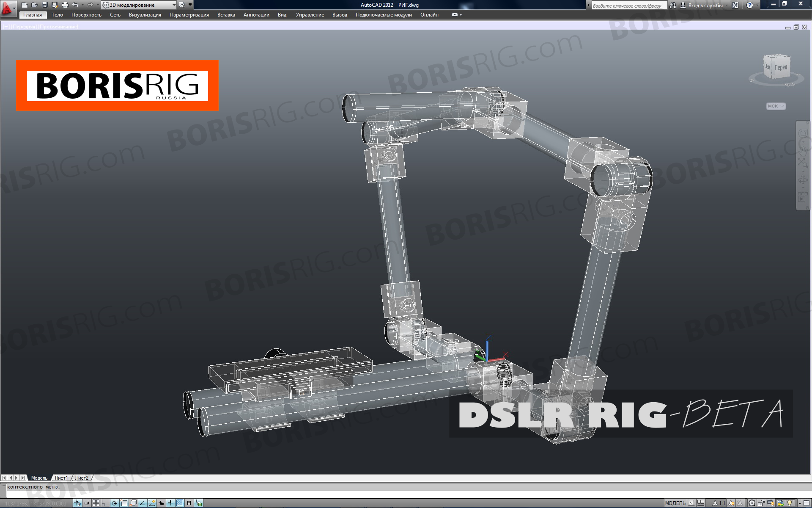Screen dimensions: 812x508
Task: Expand the Quick Access Toolbar customize arrow
Action: [x=190, y=5]
